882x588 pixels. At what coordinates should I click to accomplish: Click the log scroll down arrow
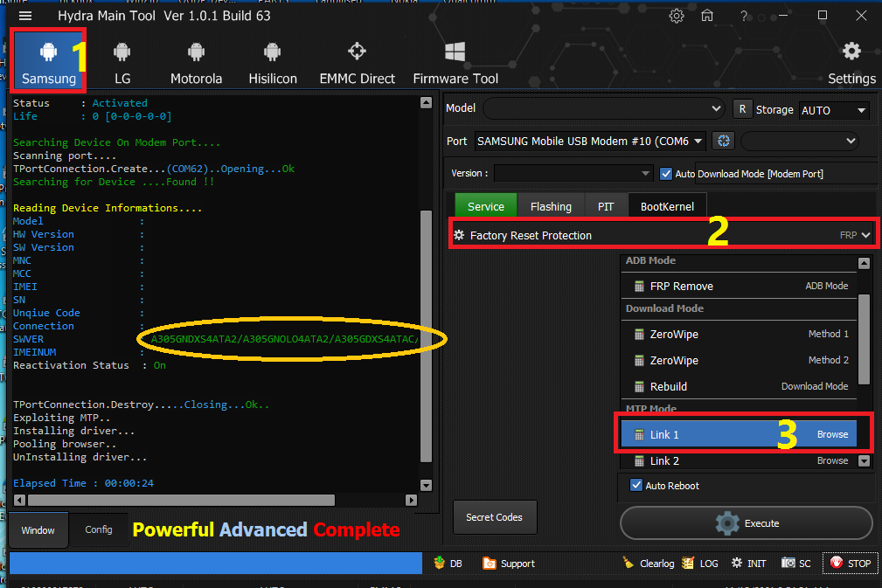click(426, 485)
